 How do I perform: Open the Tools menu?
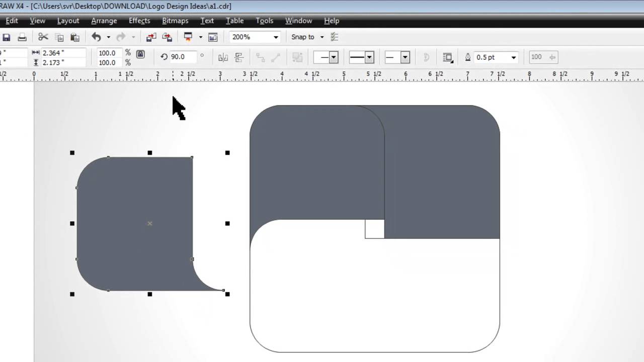(264, 21)
